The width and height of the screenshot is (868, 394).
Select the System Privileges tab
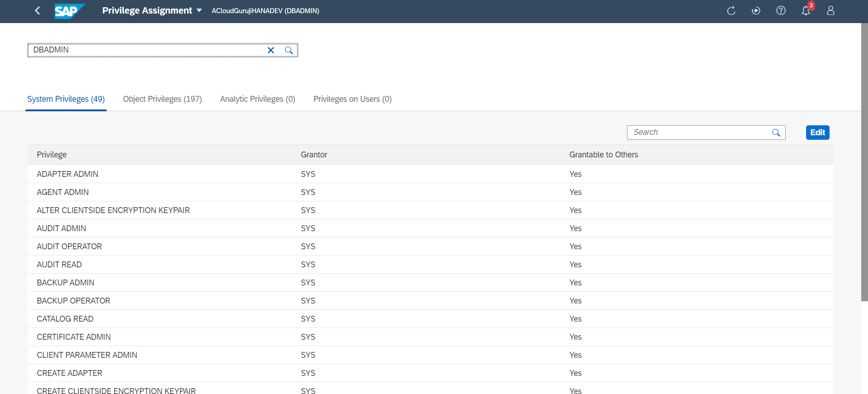(66, 99)
